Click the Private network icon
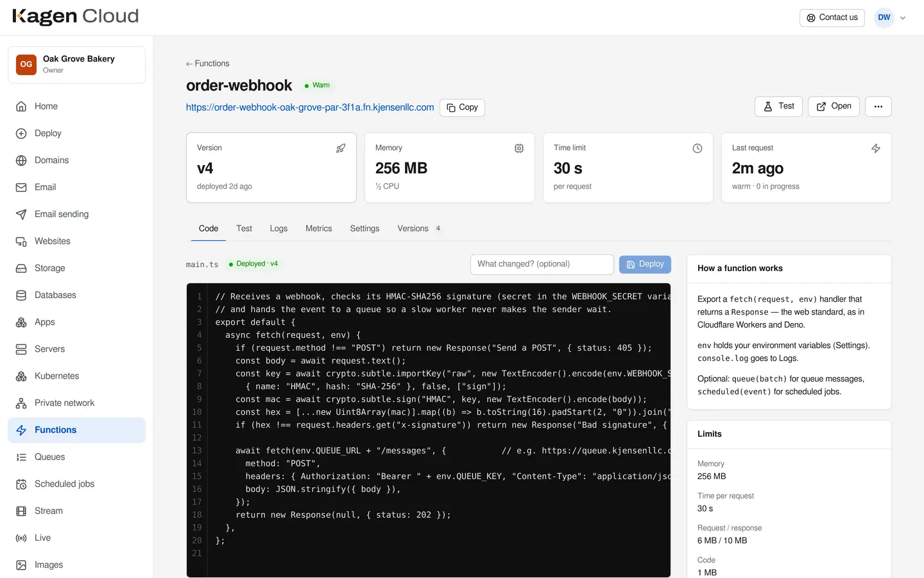Viewport: 924px width, 578px height. pos(21,403)
